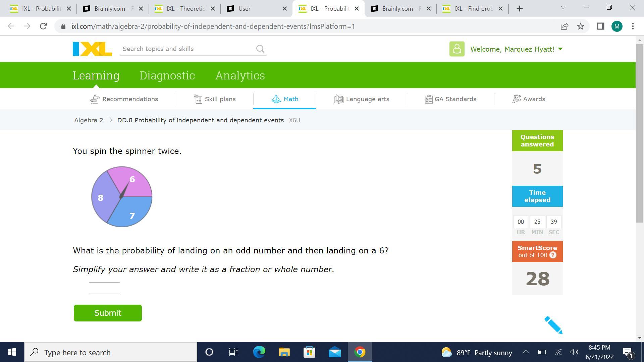644x362 pixels.
Task: Open the blue pencil scratchpad tool
Action: [x=553, y=325]
